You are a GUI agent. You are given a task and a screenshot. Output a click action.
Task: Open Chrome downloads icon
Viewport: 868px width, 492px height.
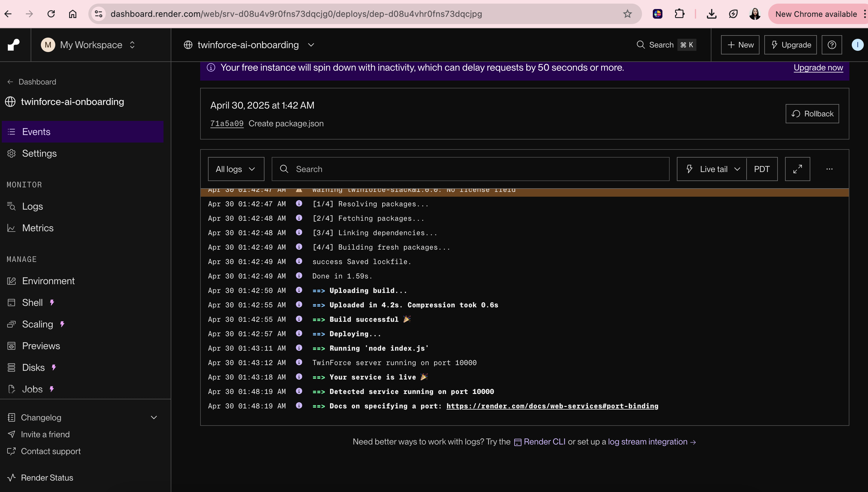[711, 14]
